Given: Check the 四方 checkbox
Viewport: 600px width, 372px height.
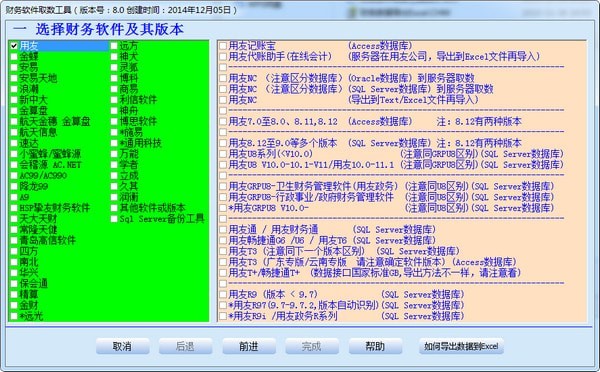Looking at the screenshot, I should click(14, 251).
